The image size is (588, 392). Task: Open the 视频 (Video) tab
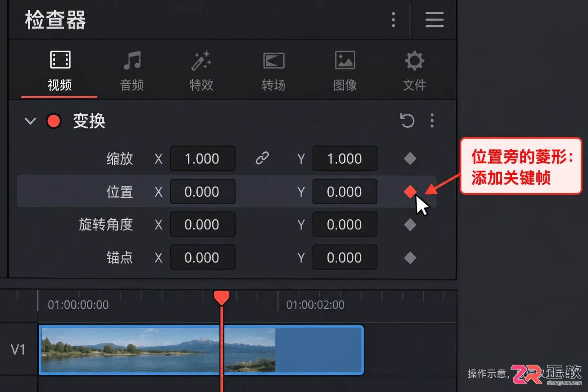point(60,71)
